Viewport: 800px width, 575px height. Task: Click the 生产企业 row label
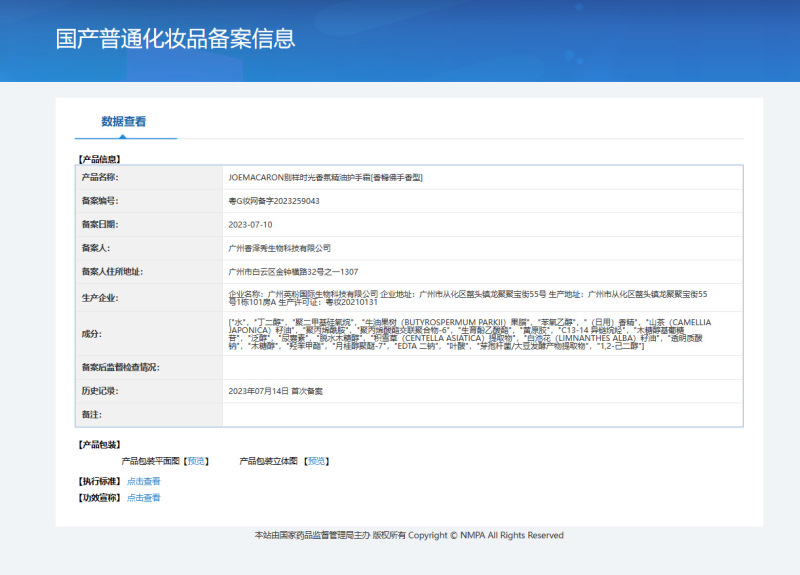click(100, 298)
